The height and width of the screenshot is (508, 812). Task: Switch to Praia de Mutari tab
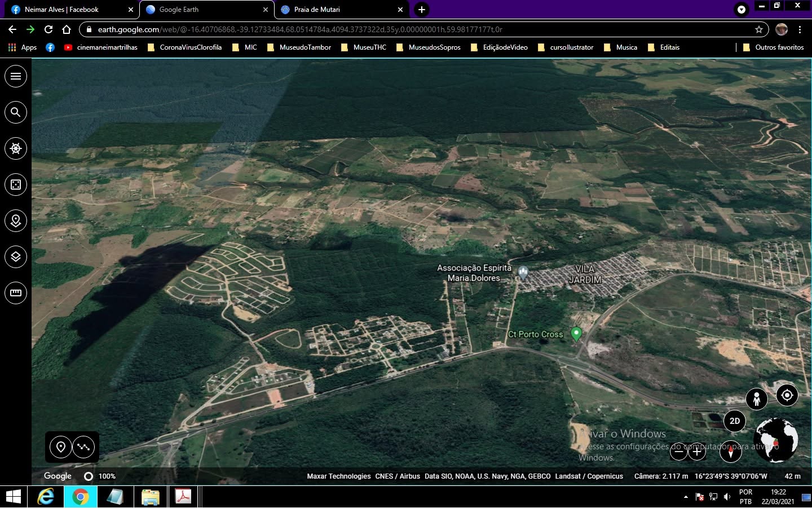pyautogui.click(x=341, y=10)
